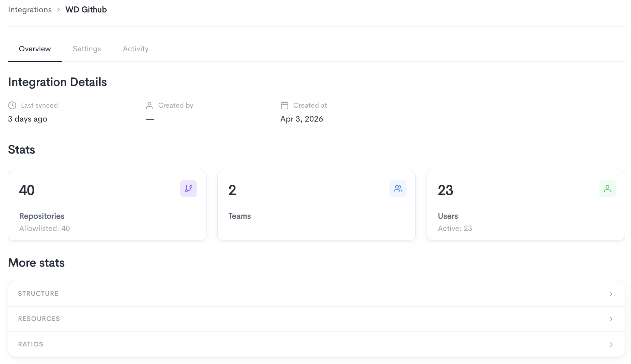
Task: Click the calendar icon beside Created at
Action: pyautogui.click(x=285, y=105)
